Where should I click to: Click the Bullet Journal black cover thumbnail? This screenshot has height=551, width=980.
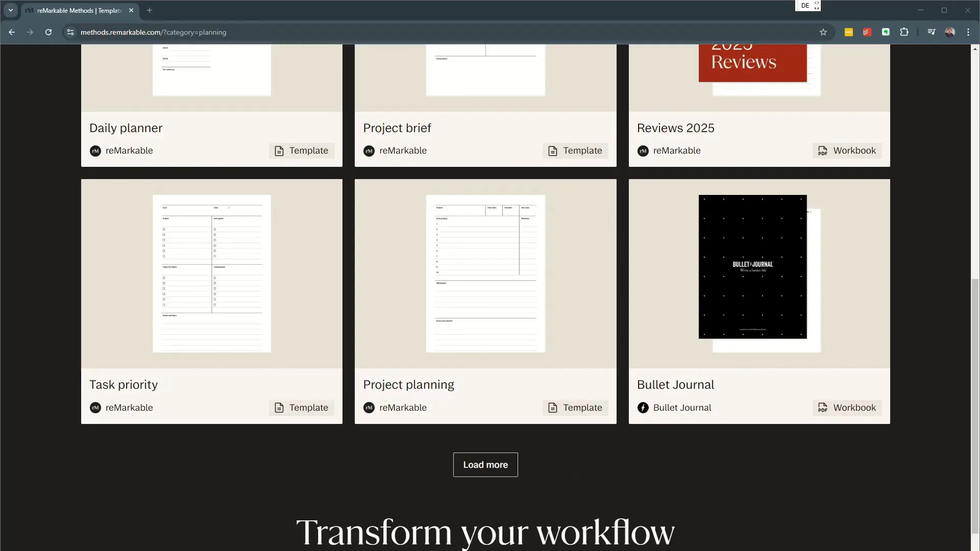(x=753, y=267)
